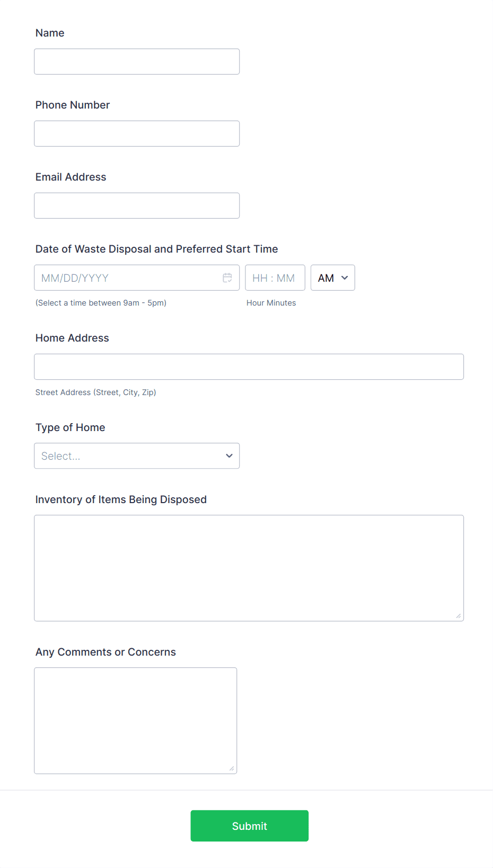
Task: Open the Type of Home selection dropdown
Action: (x=137, y=455)
